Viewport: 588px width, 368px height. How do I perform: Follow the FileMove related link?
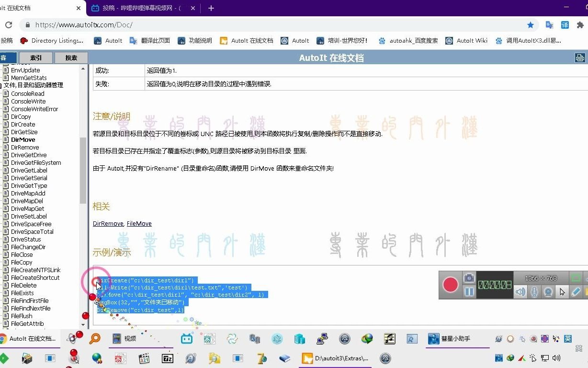coord(139,223)
